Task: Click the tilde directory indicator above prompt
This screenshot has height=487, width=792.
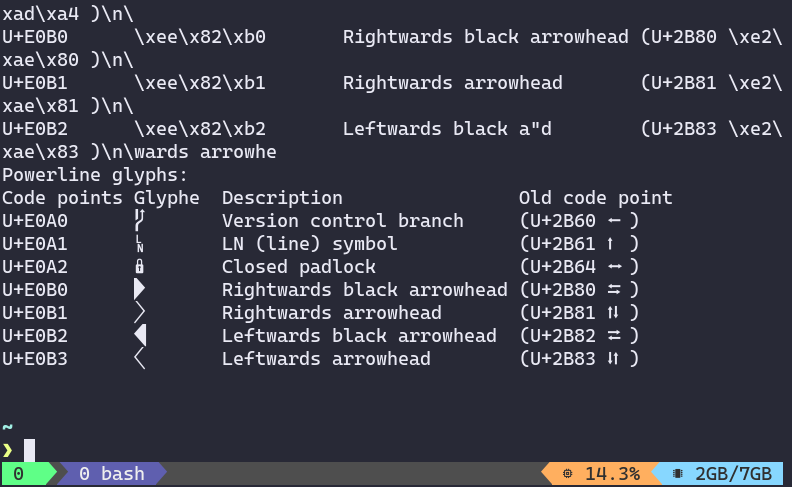Action: coord(8,428)
